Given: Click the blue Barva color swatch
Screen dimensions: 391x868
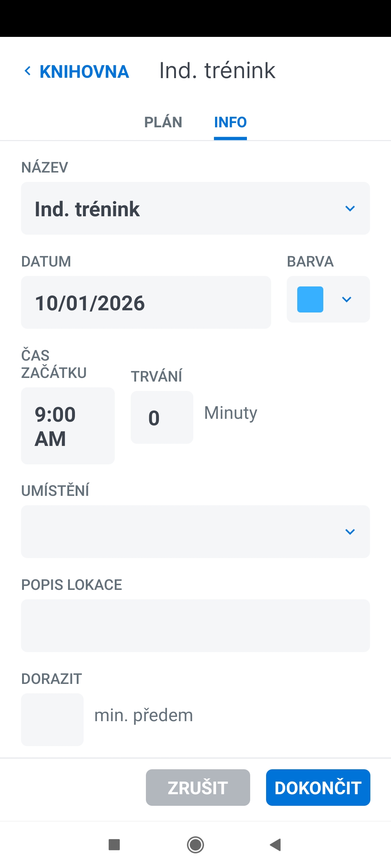Looking at the screenshot, I should (x=310, y=299).
